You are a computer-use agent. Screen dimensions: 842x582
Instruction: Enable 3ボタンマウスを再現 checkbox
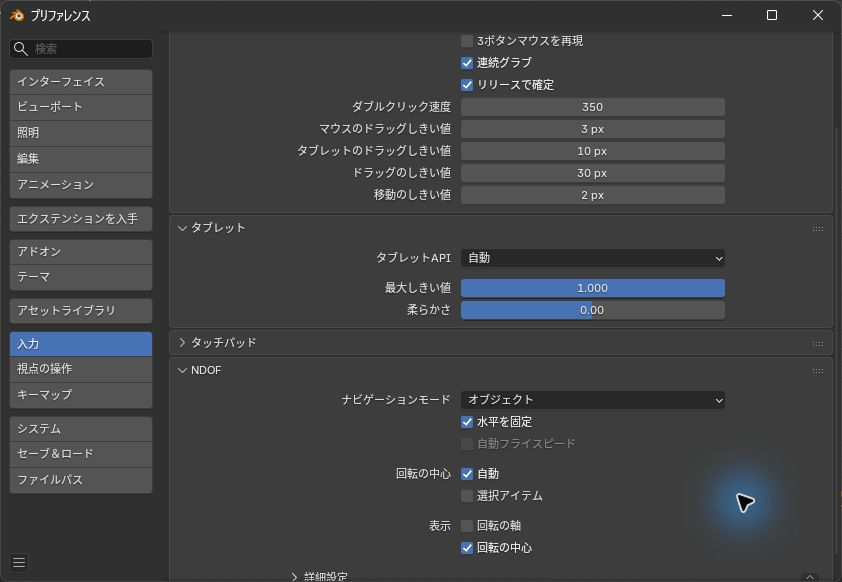(467, 41)
